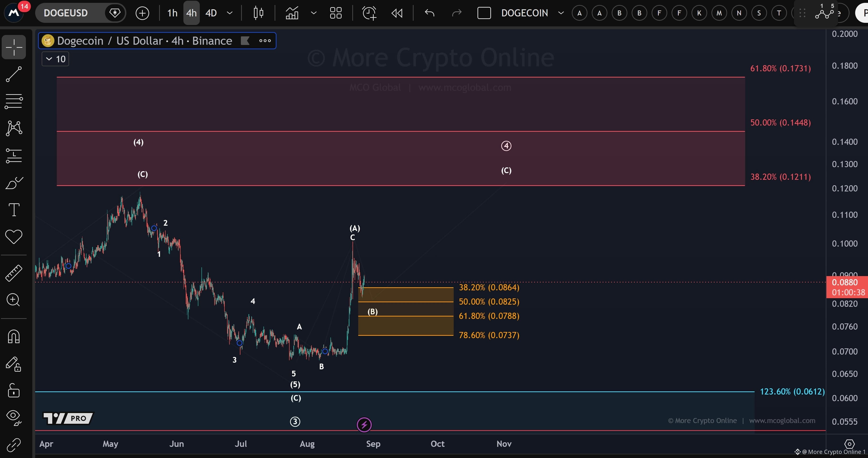Open the layout setup square icon
868x458 pixels.
click(484, 13)
